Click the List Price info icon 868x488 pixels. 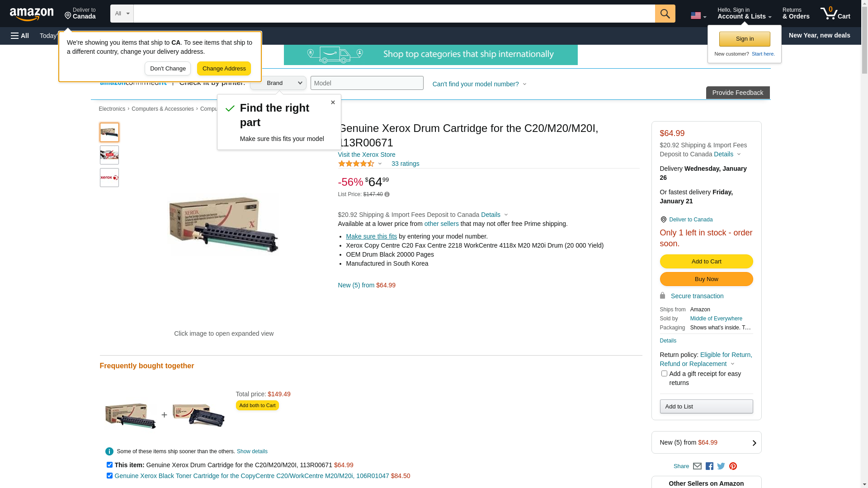[387, 194]
